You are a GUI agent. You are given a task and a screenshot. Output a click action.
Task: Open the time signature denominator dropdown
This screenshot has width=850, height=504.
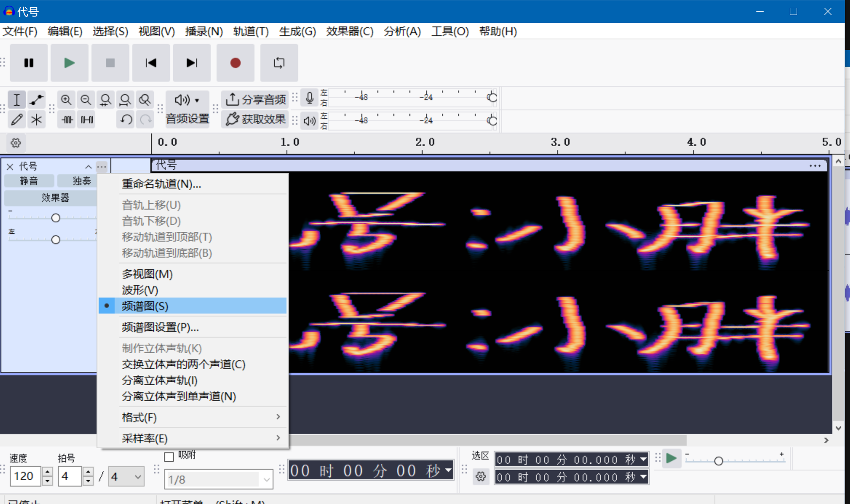click(126, 477)
